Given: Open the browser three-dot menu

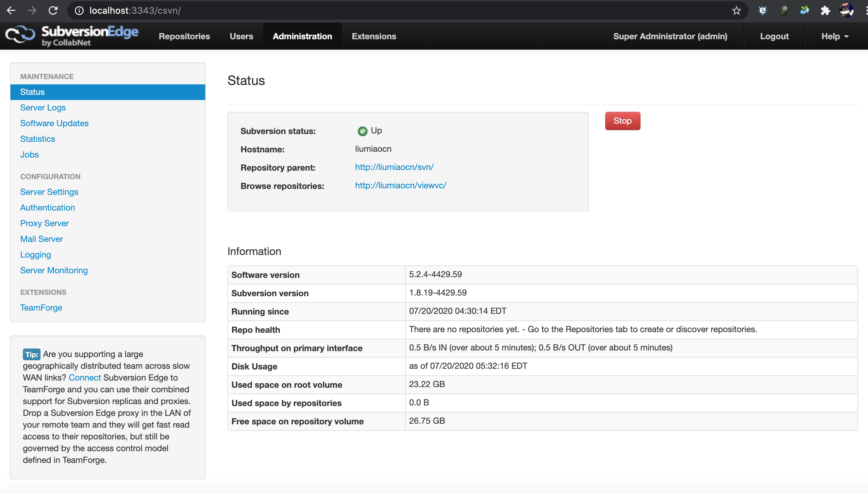Looking at the screenshot, I should tap(866, 10).
